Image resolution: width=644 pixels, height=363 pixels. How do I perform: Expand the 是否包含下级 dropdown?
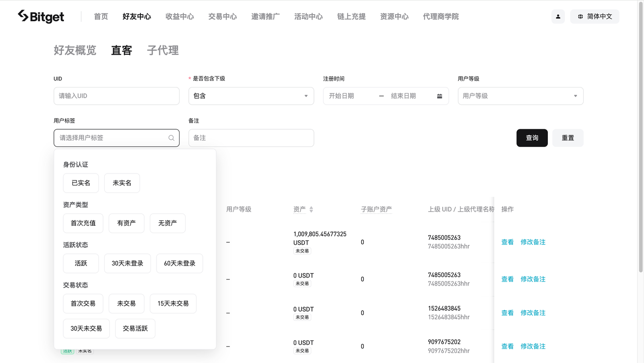click(x=251, y=96)
